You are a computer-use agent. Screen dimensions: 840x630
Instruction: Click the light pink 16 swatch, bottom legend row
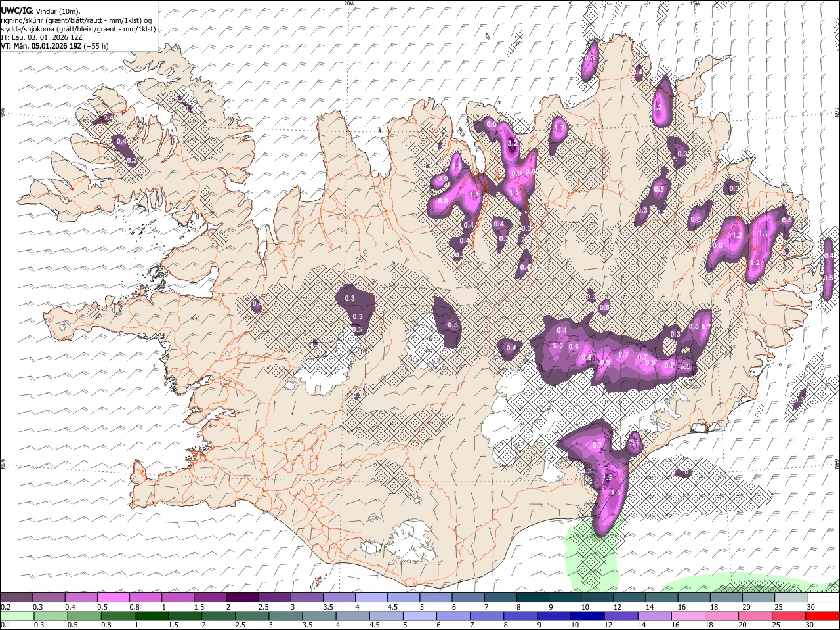coord(688,616)
